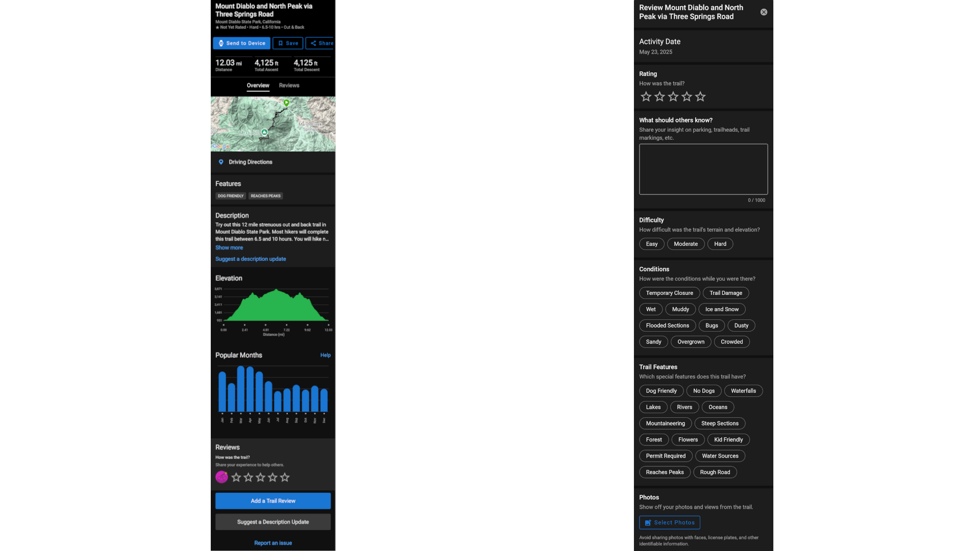The height and width of the screenshot is (551, 980).
Task: Select Reaches Peaks in review panel
Action: point(665,473)
